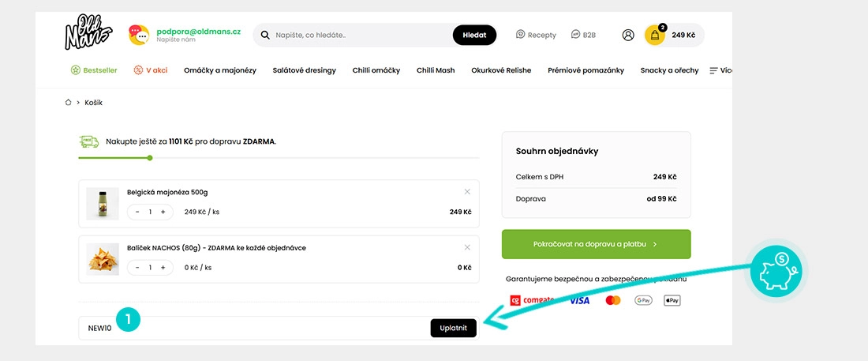This screenshot has width=868, height=361.
Task: Increase Belgická majonéza quantity with plus
Action: tap(163, 212)
